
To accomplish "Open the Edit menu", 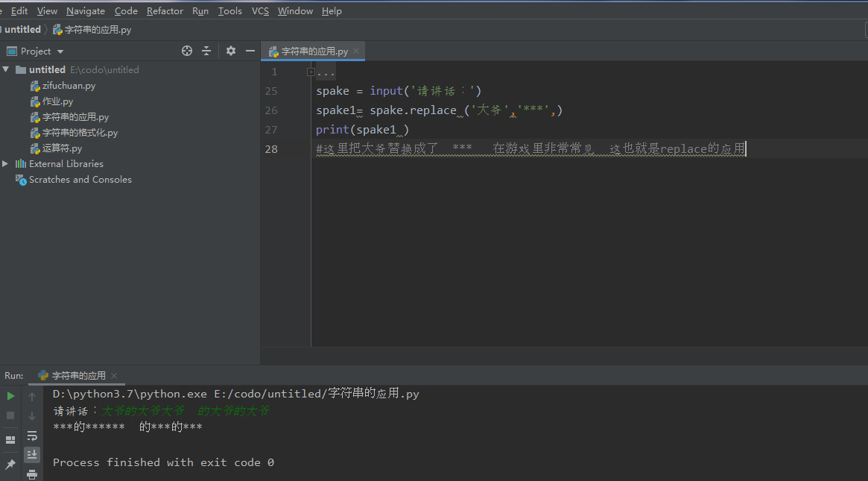I will [19, 11].
